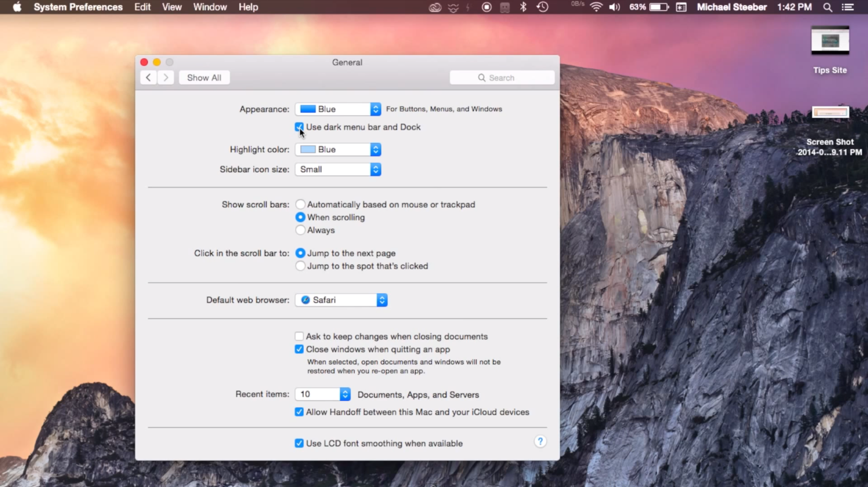Open the View menu
Image resolution: width=868 pixels, height=487 pixels.
(x=172, y=7)
